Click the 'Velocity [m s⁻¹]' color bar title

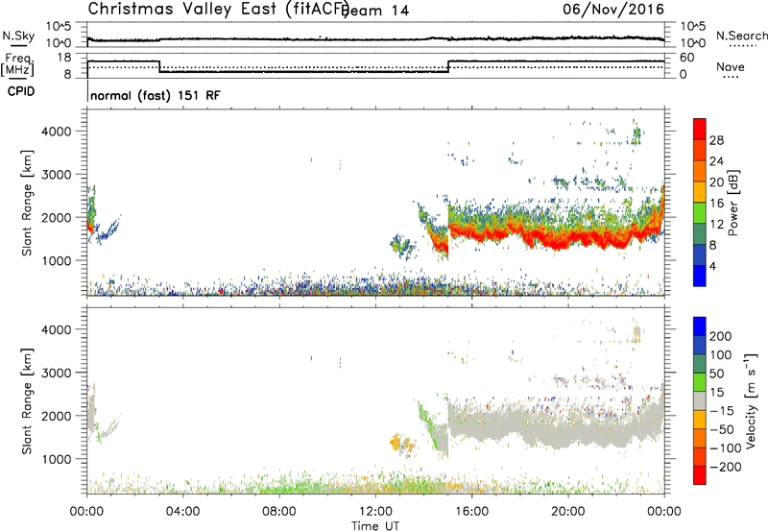pos(752,400)
